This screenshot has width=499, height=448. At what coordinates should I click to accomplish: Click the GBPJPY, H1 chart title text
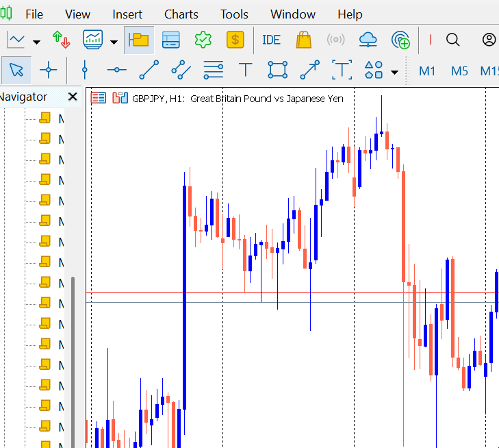tap(238, 99)
